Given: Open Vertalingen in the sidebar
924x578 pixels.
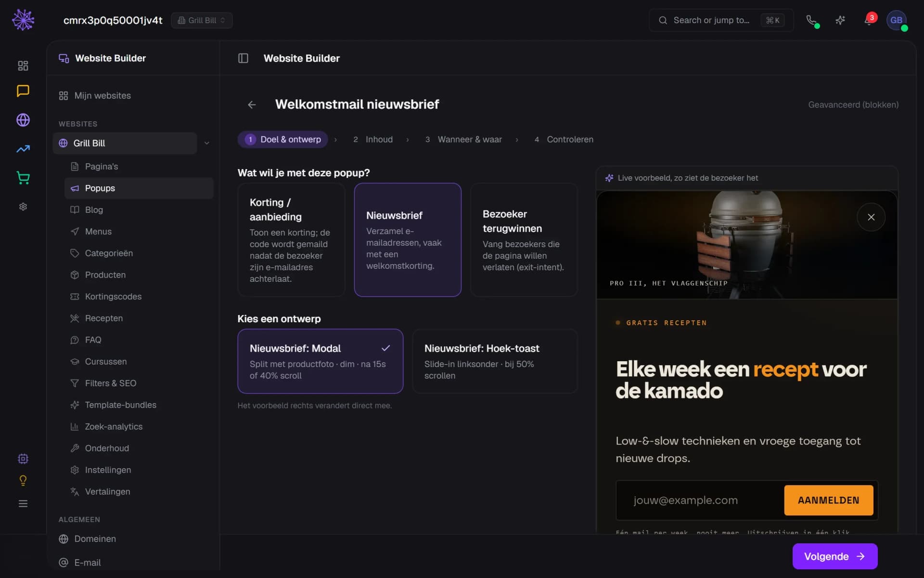Looking at the screenshot, I should (139, 491).
